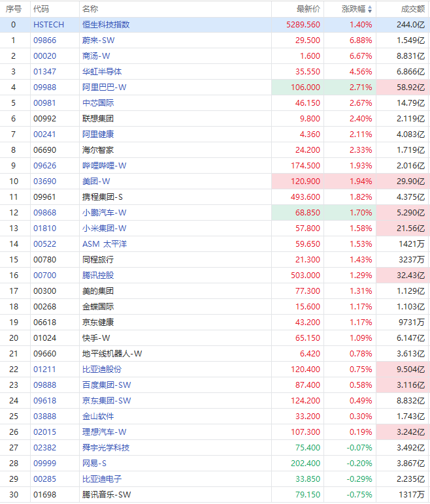Open 腾讯控股 stock details
Screen dimensions: 430x504
98,276
